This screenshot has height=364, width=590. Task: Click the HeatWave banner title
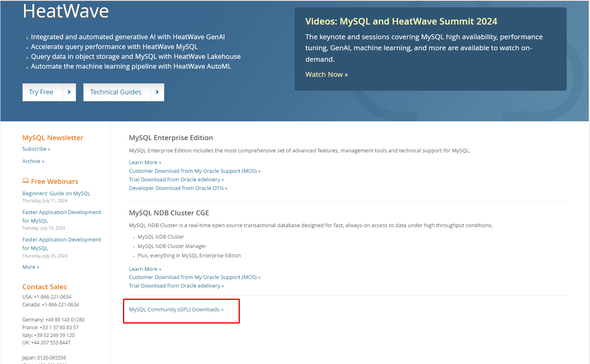pos(66,11)
